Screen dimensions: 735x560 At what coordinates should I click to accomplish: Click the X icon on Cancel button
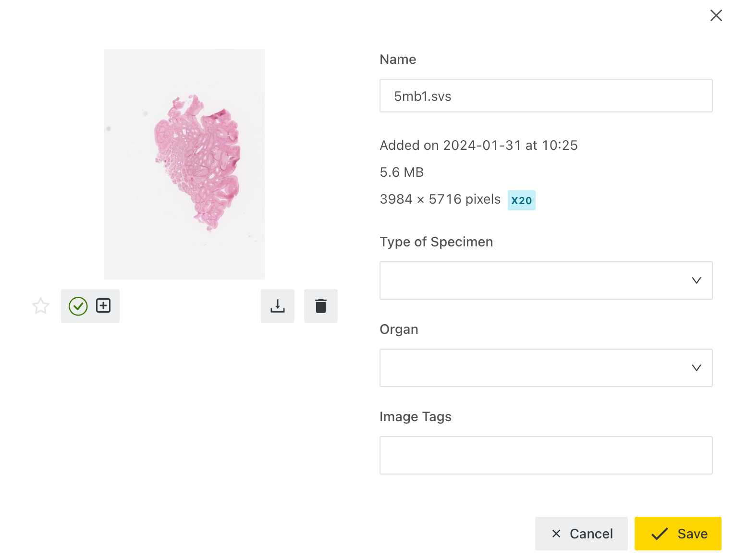click(x=556, y=534)
